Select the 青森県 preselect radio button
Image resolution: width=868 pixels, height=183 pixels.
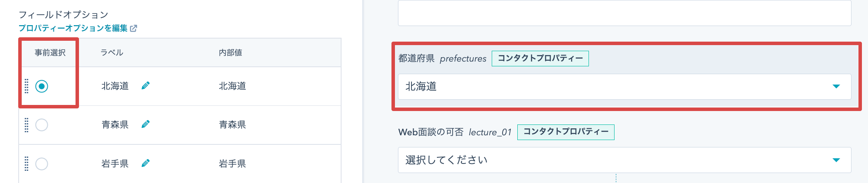coord(42,125)
